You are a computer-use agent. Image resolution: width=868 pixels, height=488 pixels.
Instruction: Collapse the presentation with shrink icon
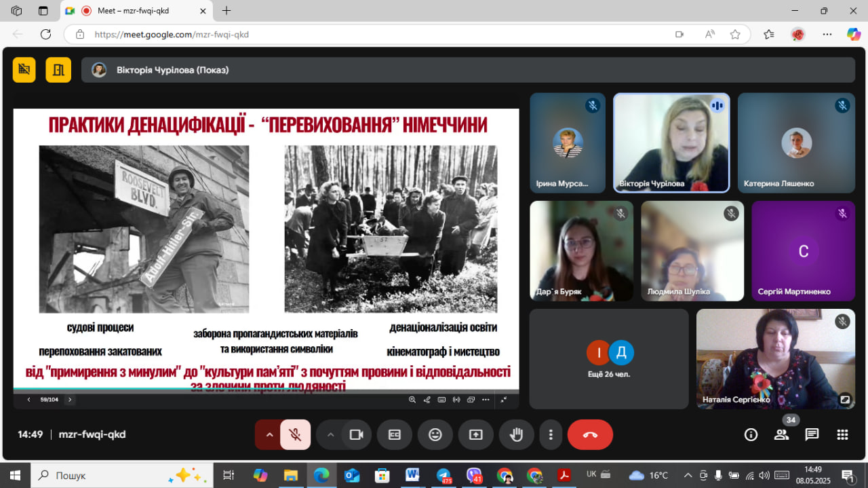tap(504, 400)
